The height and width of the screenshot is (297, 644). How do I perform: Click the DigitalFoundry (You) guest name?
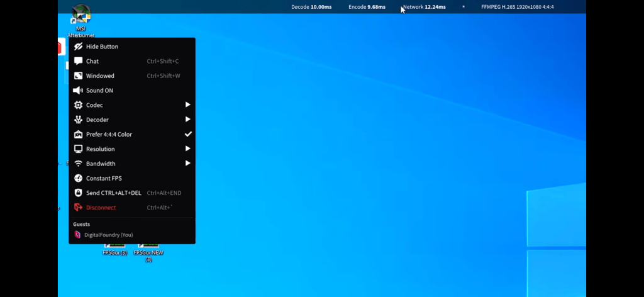click(x=108, y=235)
